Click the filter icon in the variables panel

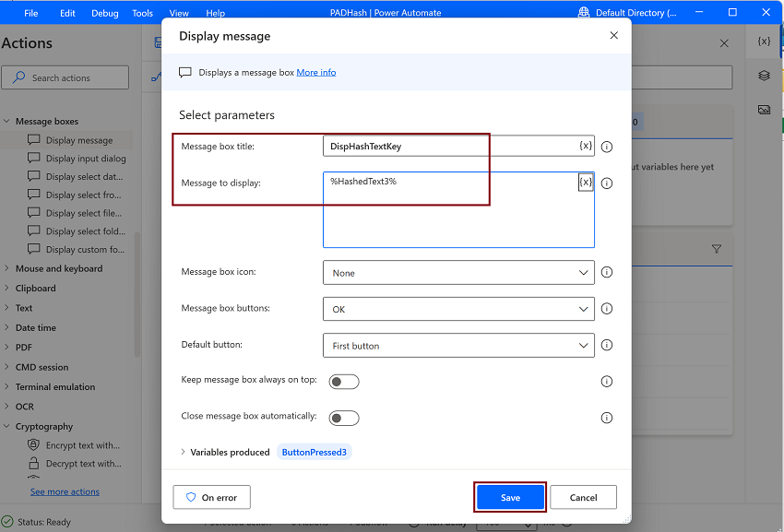point(717,249)
